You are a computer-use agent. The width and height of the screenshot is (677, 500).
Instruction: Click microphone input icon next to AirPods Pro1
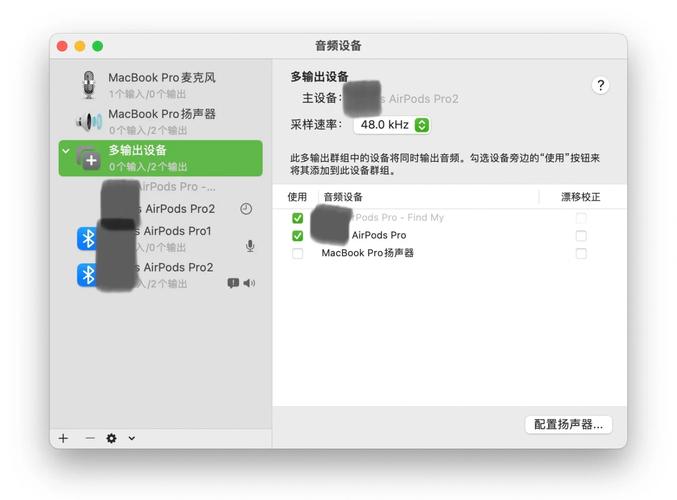[250, 246]
